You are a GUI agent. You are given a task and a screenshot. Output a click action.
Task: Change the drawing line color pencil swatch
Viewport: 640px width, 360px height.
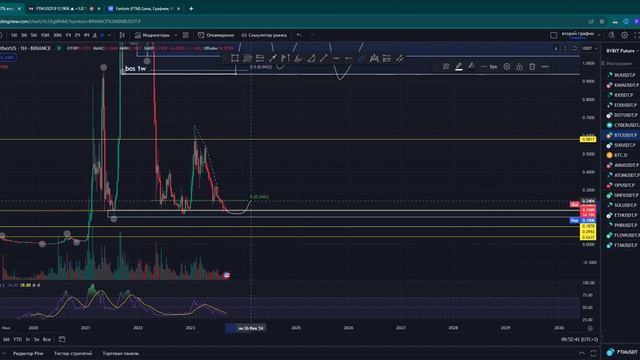(x=459, y=67)
